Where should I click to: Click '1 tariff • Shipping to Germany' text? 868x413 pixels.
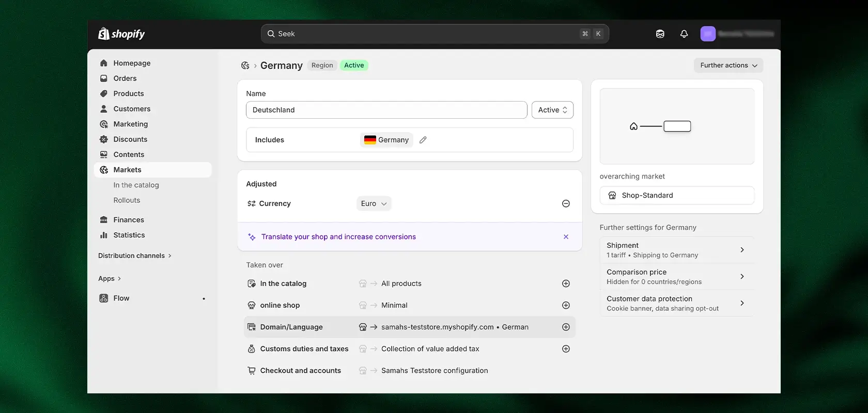click(x=652, y=255)
